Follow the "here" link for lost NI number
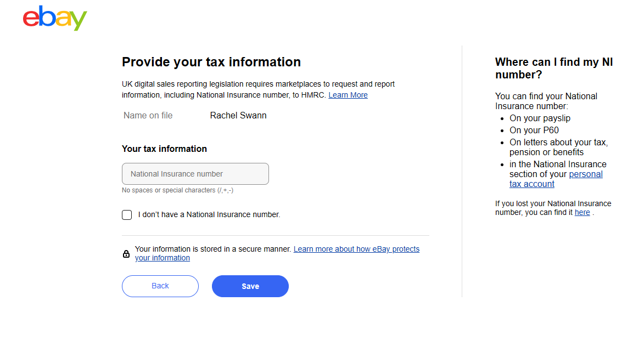The width and height of the screenshot is (644, 352). click(582, 212)
